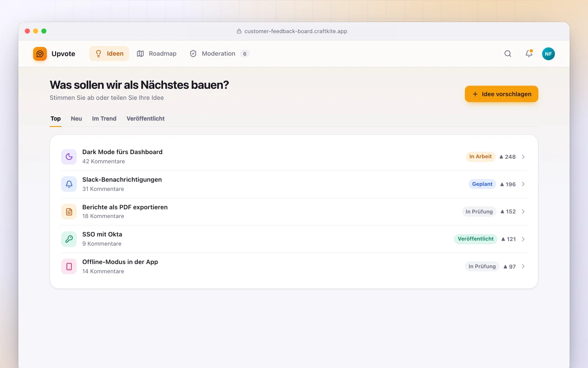Image resolution: width=588 pixels, height=368 pixels.
Task: Open notifications bell in header
Action: click(x=529, y=54)
